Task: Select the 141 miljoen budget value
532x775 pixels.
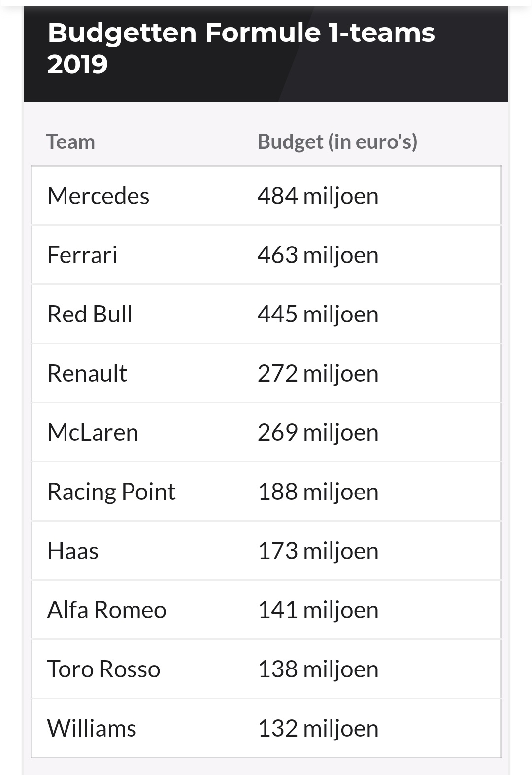Action: [x=318, y=610]
